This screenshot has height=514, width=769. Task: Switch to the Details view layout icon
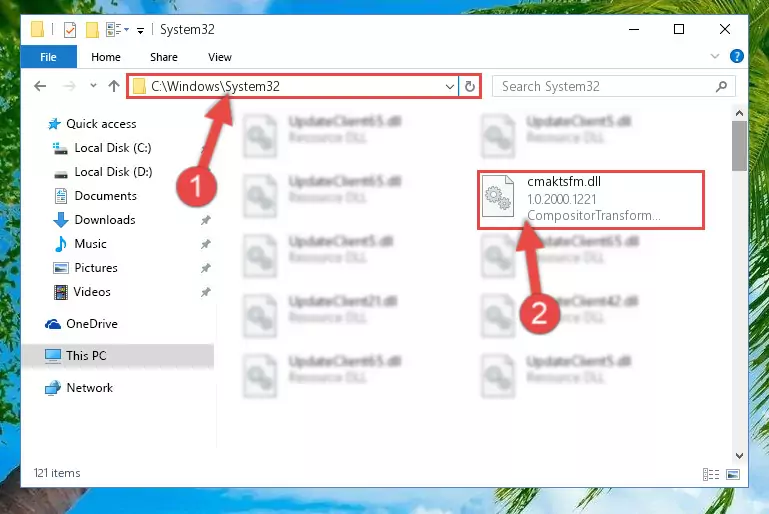(711, 474)
